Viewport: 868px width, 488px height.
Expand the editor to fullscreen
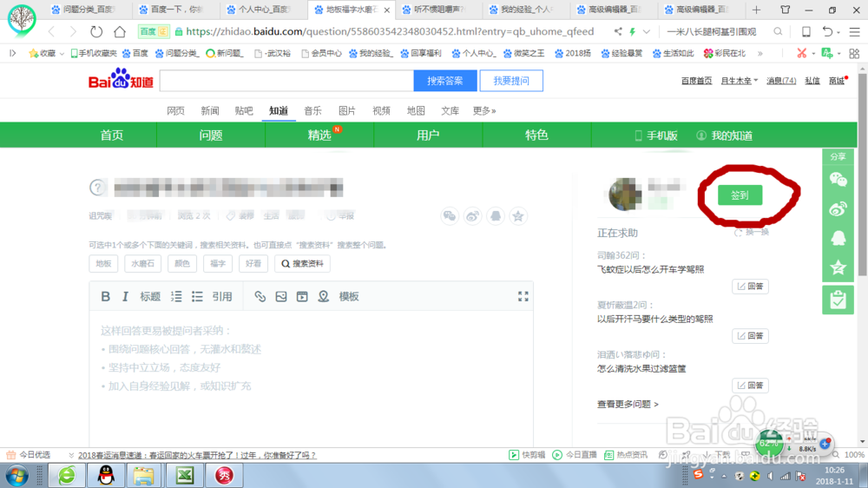coord(523,297)
